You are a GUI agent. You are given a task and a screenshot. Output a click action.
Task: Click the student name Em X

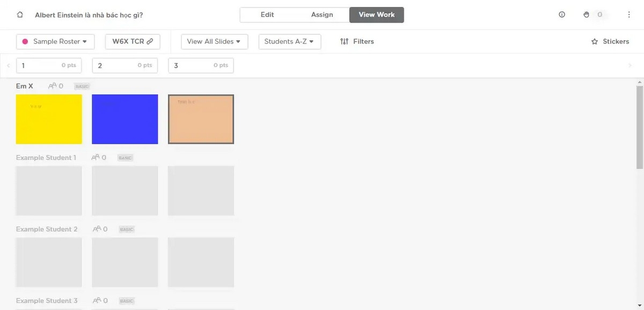(x=25, y=86)
